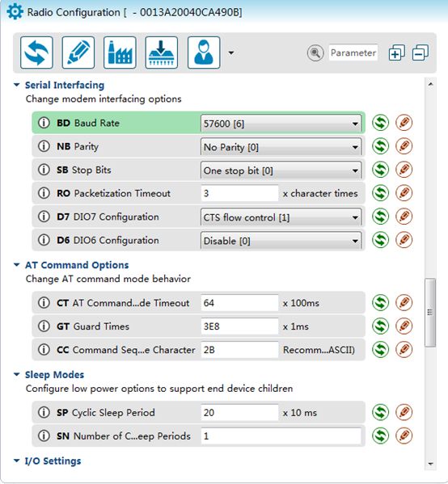The height and width of the screenshot is (484, 448).
Task: Click the SP Cyclic Sleep Period field
Action: (239, 412)
